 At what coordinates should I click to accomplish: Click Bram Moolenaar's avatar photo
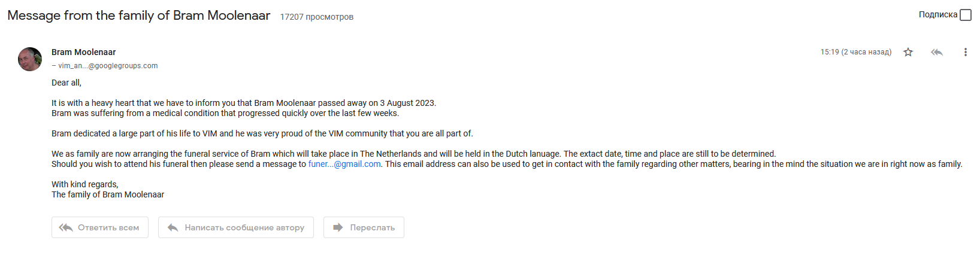point(30,59)
